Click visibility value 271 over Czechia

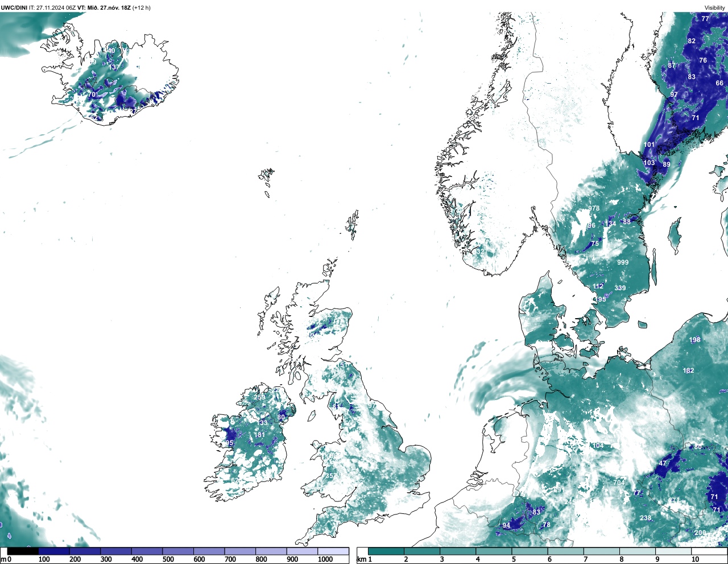(674, 501)
